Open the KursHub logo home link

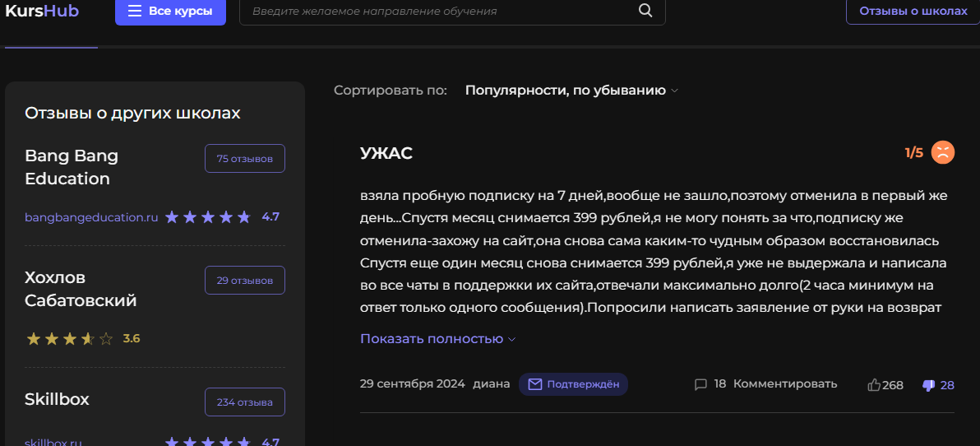click(42, 11)
